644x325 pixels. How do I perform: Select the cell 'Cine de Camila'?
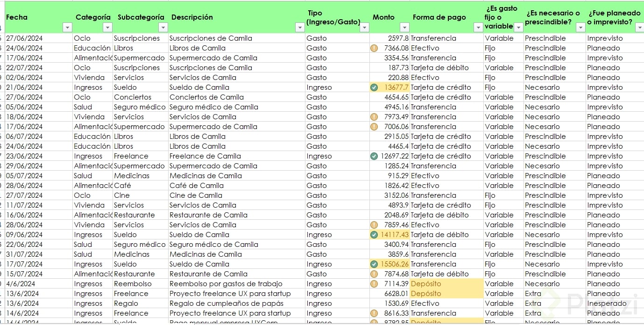[236, 195]
